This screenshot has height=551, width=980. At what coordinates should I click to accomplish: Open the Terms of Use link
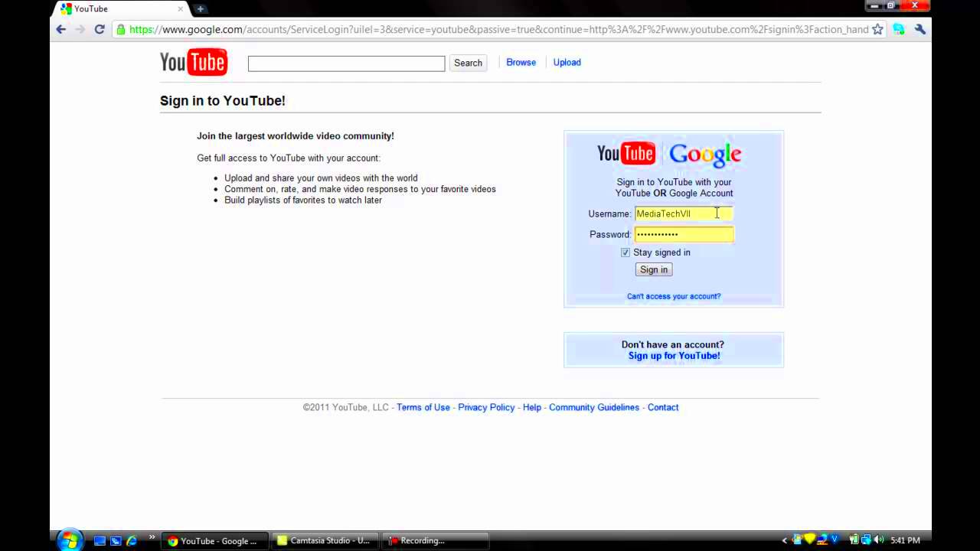(x=423, y=407)
